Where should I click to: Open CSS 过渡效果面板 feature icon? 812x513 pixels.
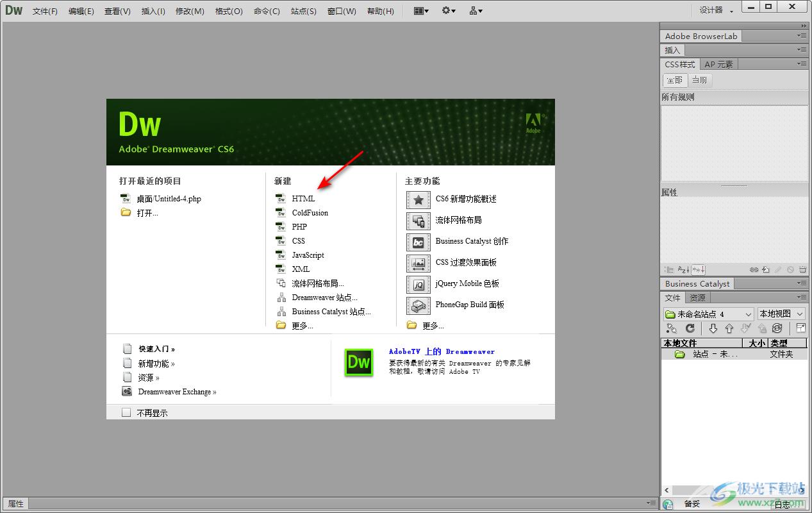pos(418,263)
